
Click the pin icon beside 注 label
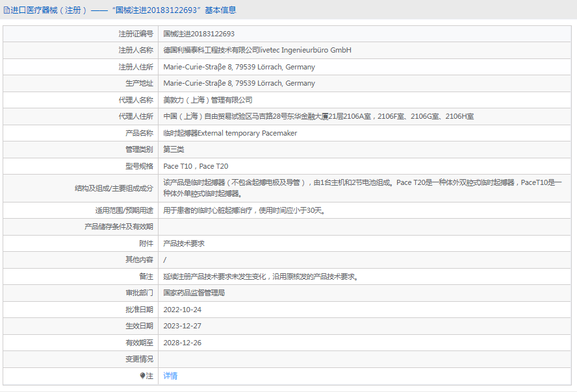[143, 376]
